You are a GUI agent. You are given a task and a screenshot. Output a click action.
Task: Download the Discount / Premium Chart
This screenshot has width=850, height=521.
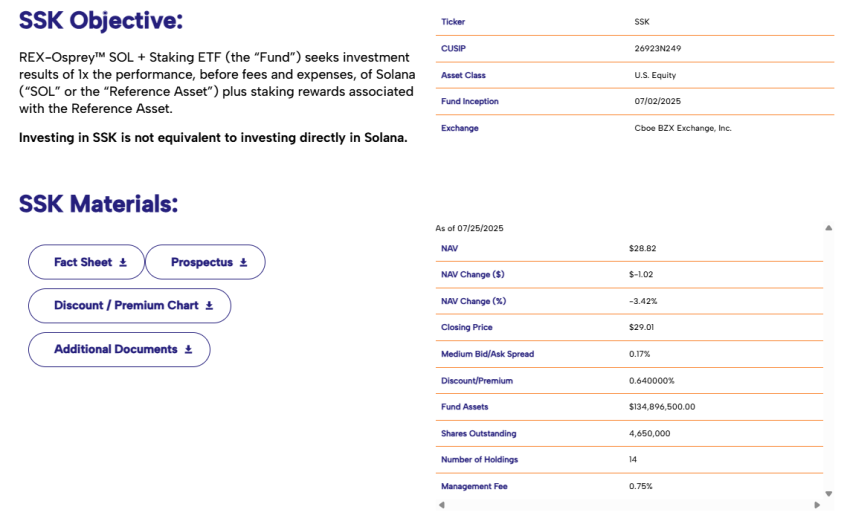point(129,306)
